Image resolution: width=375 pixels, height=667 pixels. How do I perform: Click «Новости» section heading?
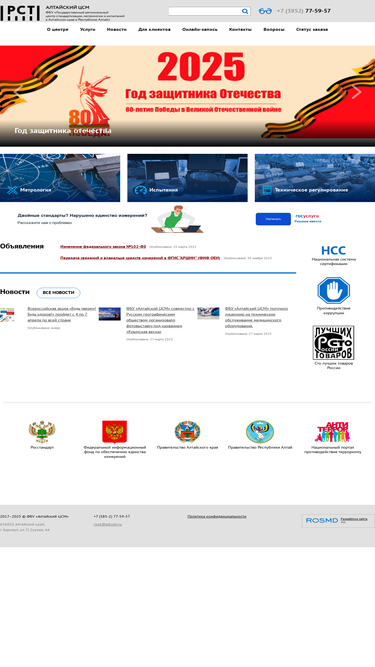point(15,292)
